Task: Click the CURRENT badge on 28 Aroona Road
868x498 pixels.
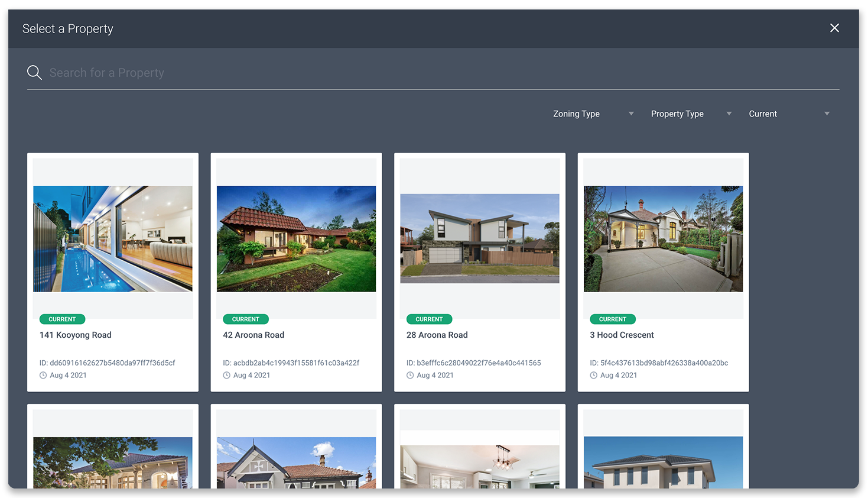Action: [x=429, y=319]
